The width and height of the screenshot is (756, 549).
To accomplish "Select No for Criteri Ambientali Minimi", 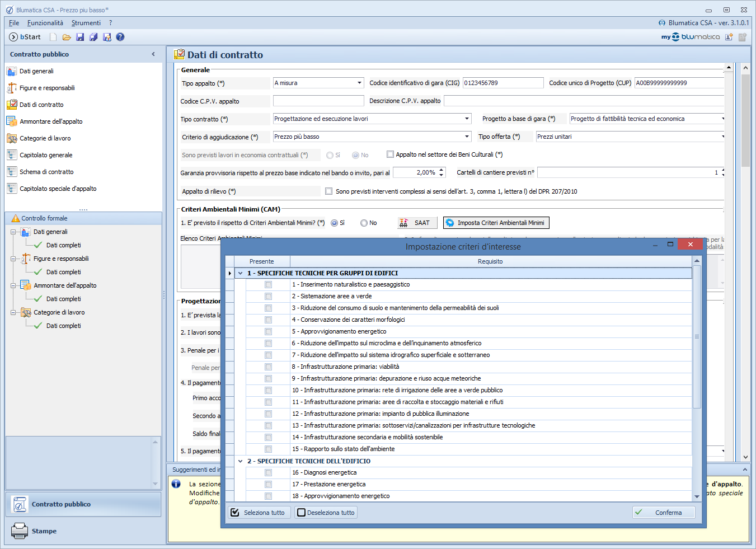I will click(364, 223).
